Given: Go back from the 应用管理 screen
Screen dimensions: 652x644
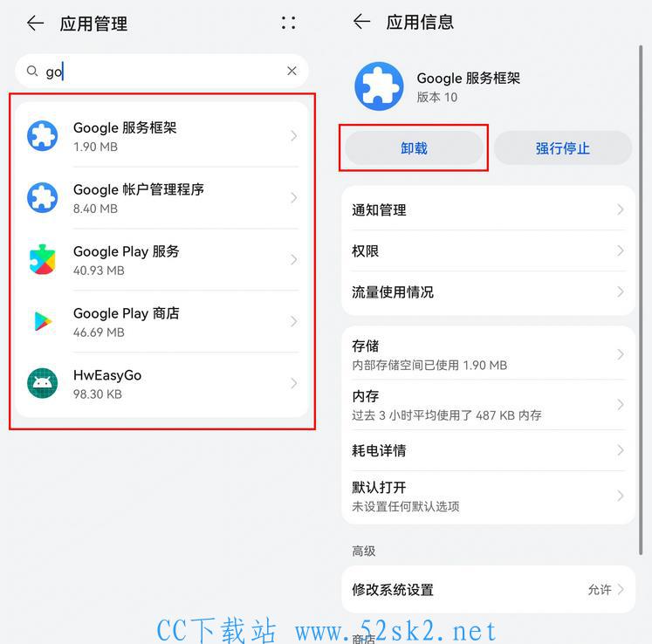Looking at the screenshot, I should [35, 24].
